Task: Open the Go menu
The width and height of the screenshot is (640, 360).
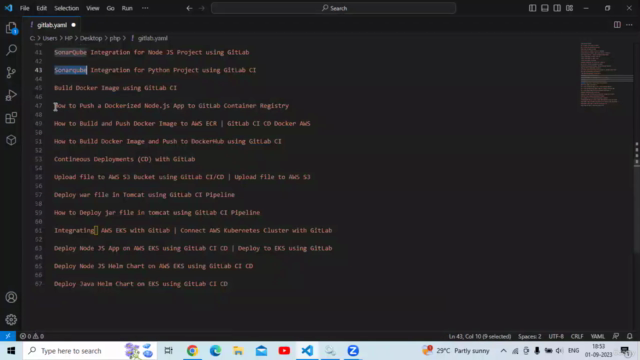Action: pos(110,8)
